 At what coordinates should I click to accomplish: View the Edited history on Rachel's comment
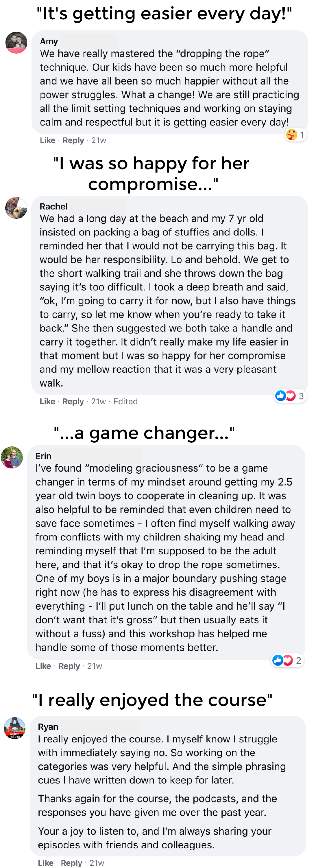click(x=125, y=401)
